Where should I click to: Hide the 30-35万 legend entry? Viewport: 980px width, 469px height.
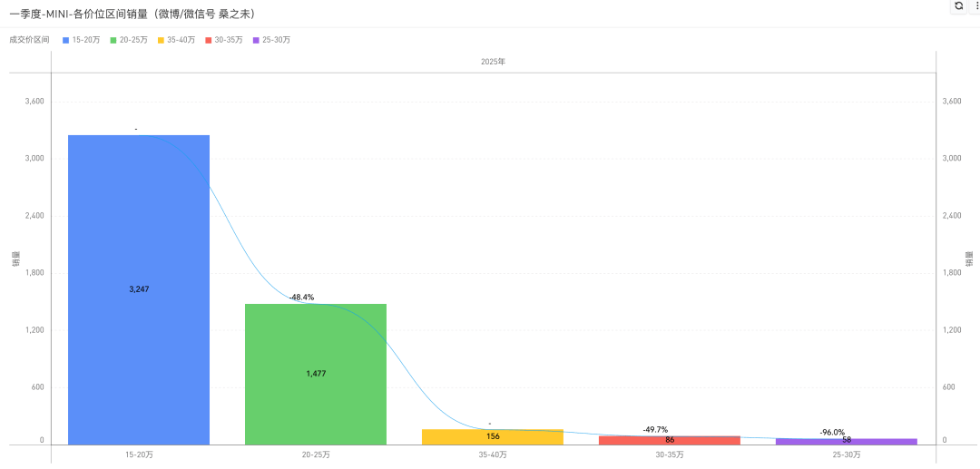tap(224, 40)
